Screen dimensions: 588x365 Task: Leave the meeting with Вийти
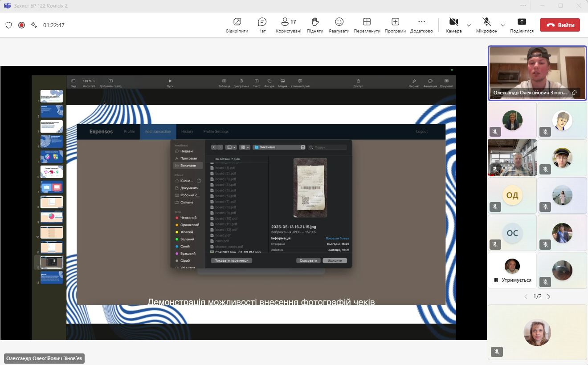point(559,25)
